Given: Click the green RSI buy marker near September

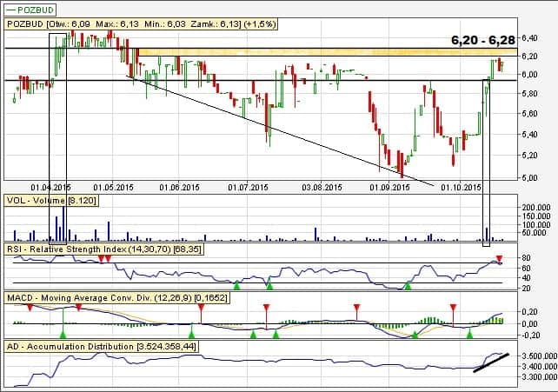Looking at the screenshot, I should [407, 285].
